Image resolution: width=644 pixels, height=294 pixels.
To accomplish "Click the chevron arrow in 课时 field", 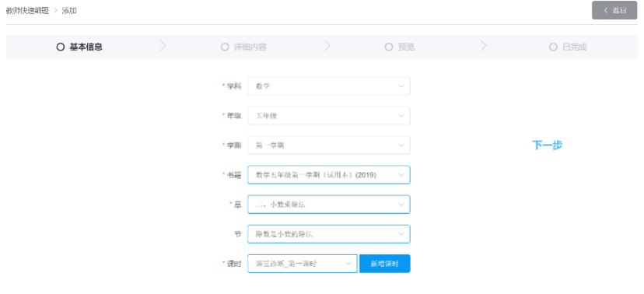I will click(348, 264).
